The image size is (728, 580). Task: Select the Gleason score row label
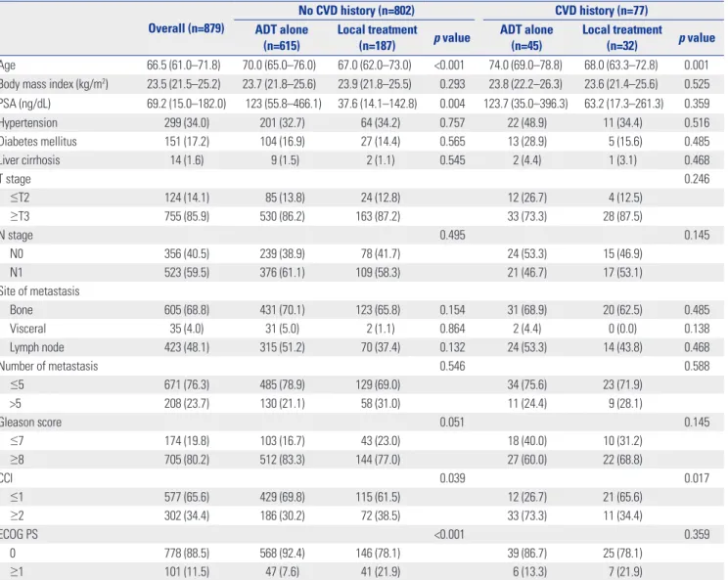(x=30, y=423)
